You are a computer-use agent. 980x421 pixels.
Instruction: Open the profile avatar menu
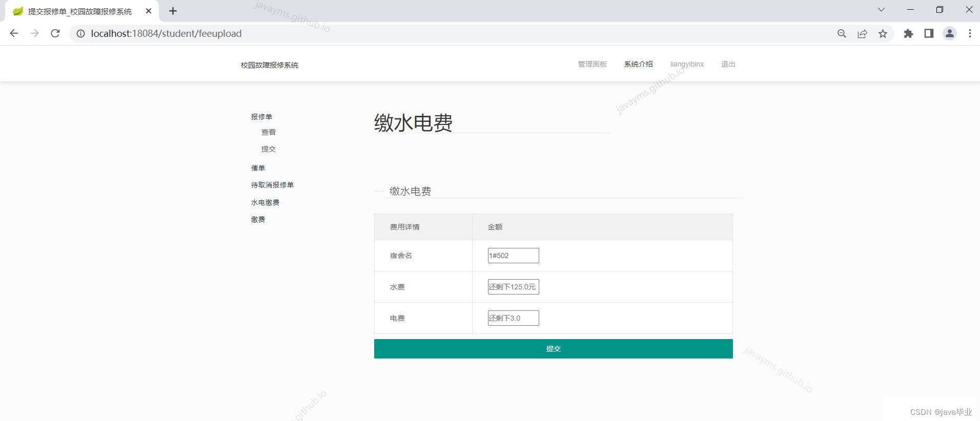[x=949, y=33]
